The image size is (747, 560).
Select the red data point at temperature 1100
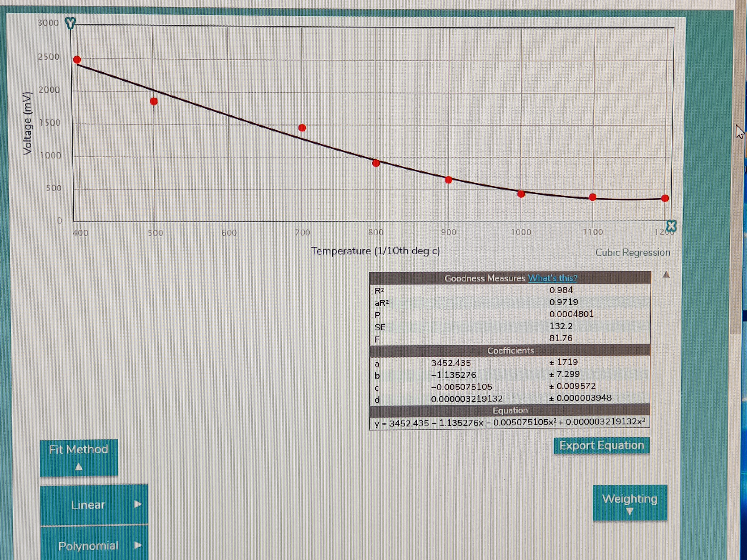(x=593, y=197)
